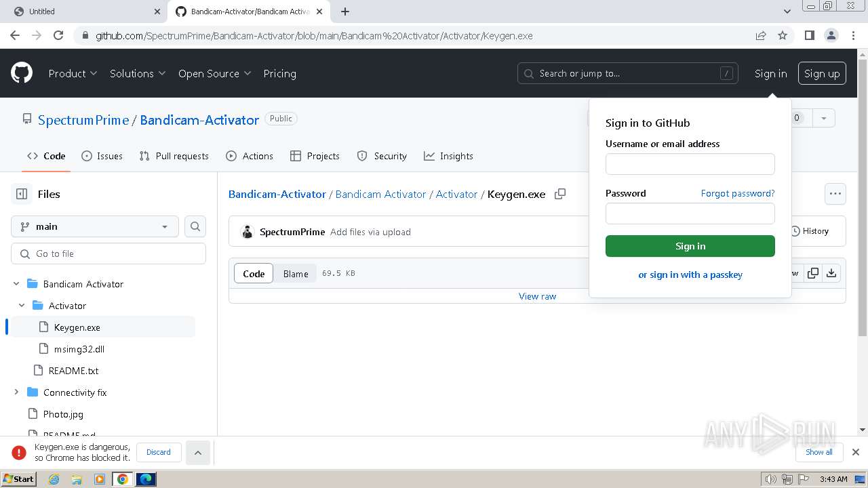868x488 pixels.
Task: Collapse the Bandicam Activator folder
Action: tap(16, 284)
